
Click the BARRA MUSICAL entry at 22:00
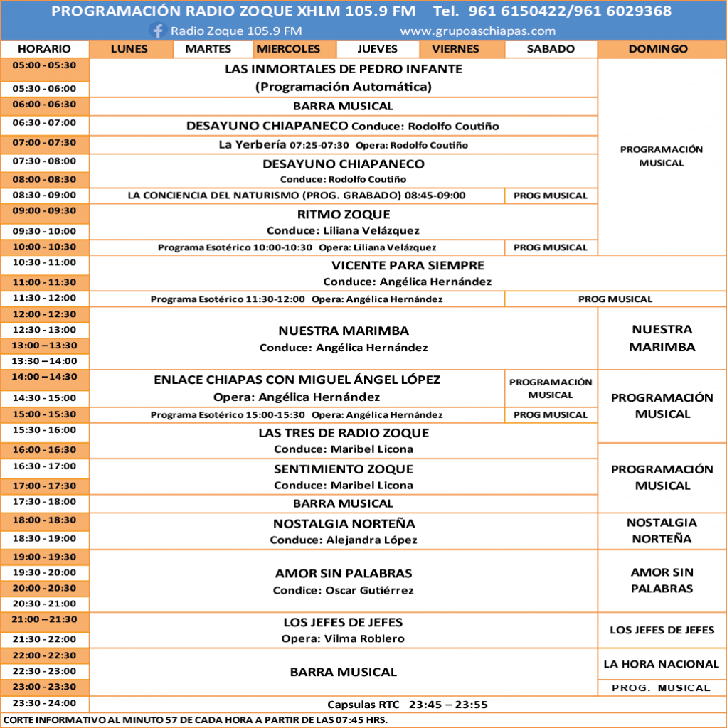(344, 673)
